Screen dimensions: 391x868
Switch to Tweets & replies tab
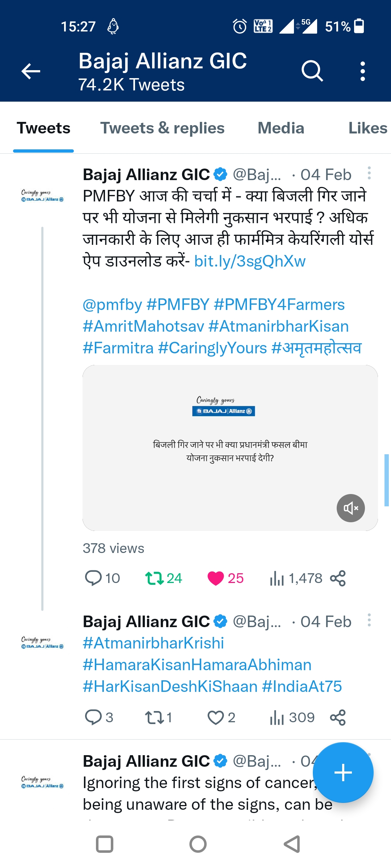(x=162, y=128)
